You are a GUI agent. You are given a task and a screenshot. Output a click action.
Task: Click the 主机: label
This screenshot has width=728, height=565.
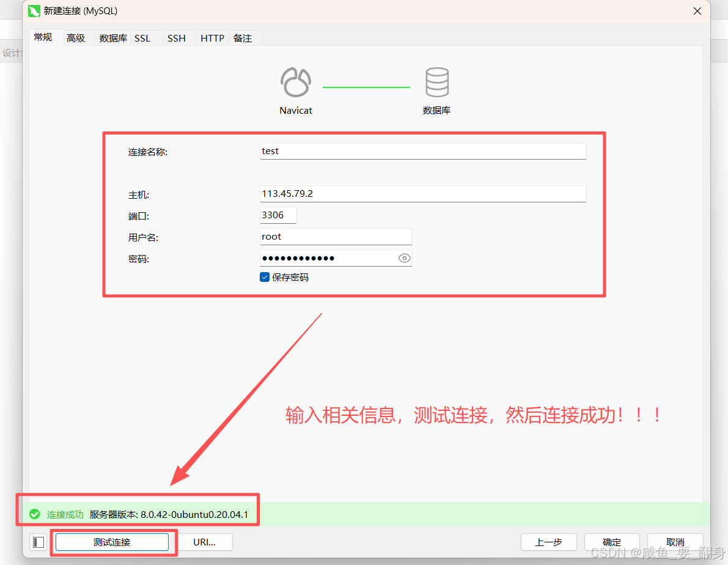(138, 195)
